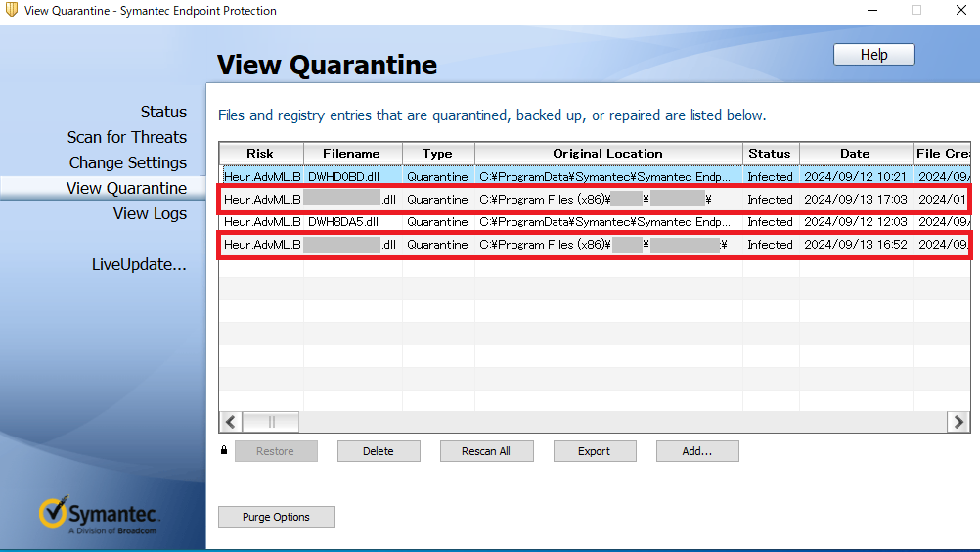Open Purge Options
The height and width of the screenshot is (552, 980).
(276, 517)
